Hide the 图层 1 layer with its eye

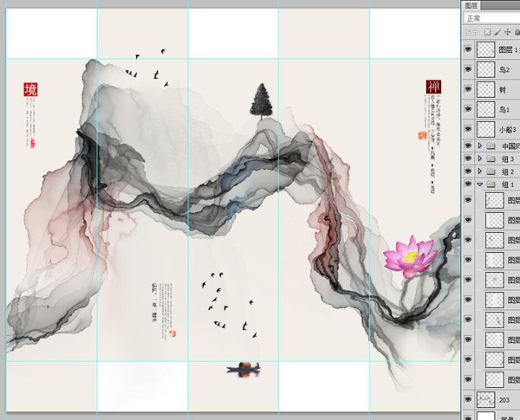[468, 49]
